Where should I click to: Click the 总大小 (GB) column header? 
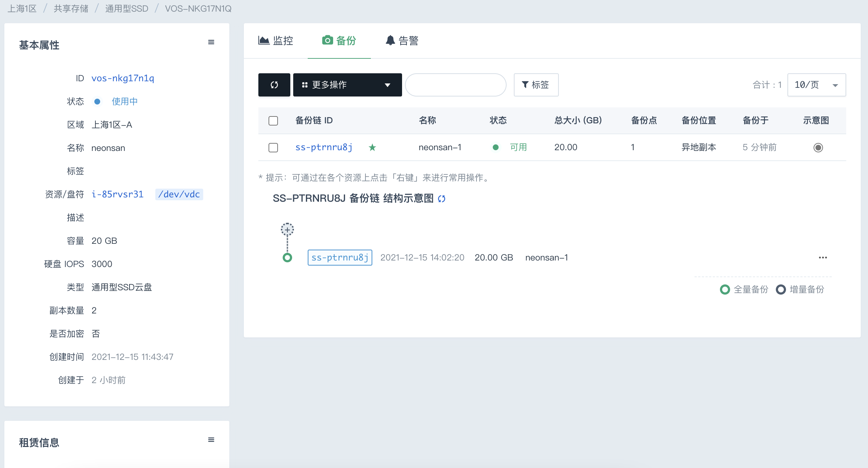(578, 120)
